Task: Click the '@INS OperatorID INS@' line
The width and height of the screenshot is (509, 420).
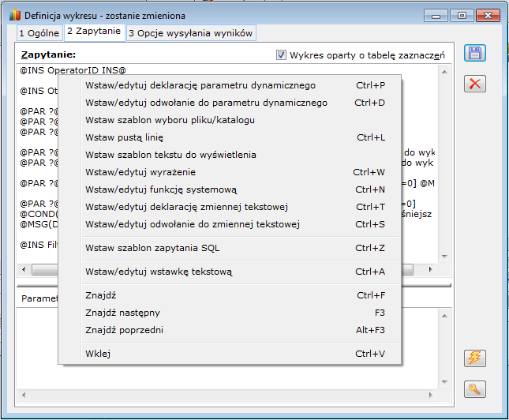Action: [73, 70]
